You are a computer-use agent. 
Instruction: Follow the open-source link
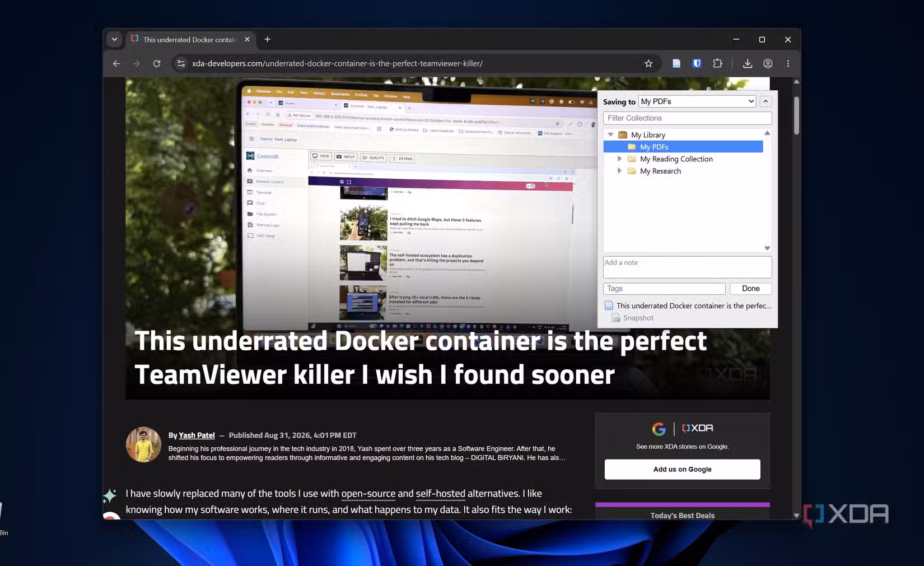[368, 494]
